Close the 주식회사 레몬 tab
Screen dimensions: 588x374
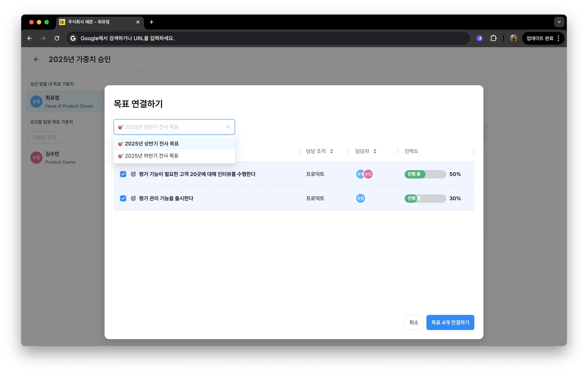pos(138,22)
